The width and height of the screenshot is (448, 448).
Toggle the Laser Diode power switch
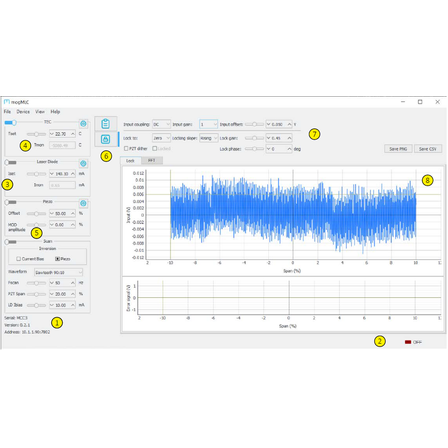[10, 162]
